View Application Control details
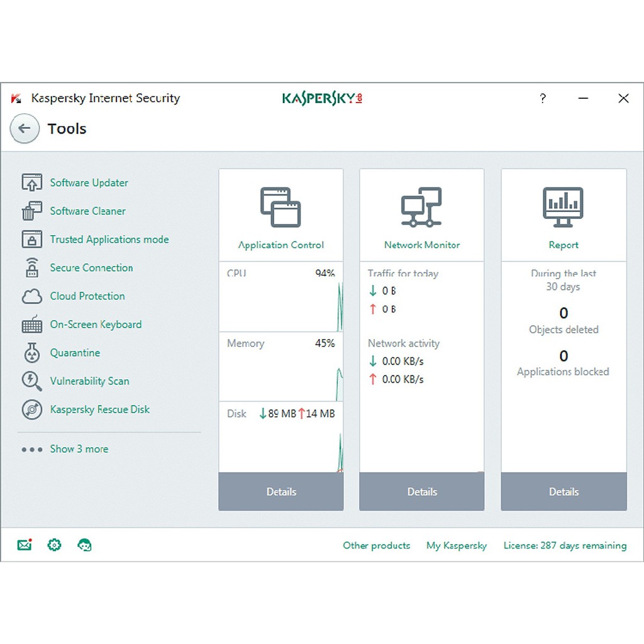This screenshot has height=644, width=644. 280,492
